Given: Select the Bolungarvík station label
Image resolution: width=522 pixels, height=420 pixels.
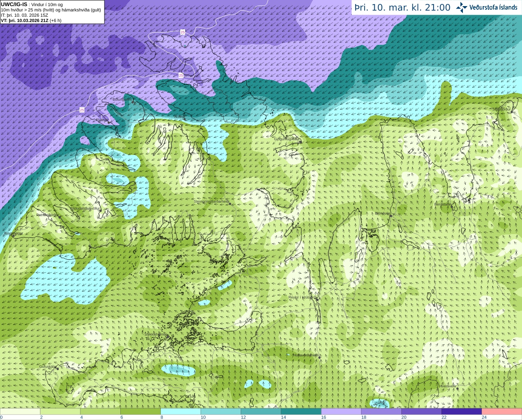Looking at the screenshot, I should point(122,99).
